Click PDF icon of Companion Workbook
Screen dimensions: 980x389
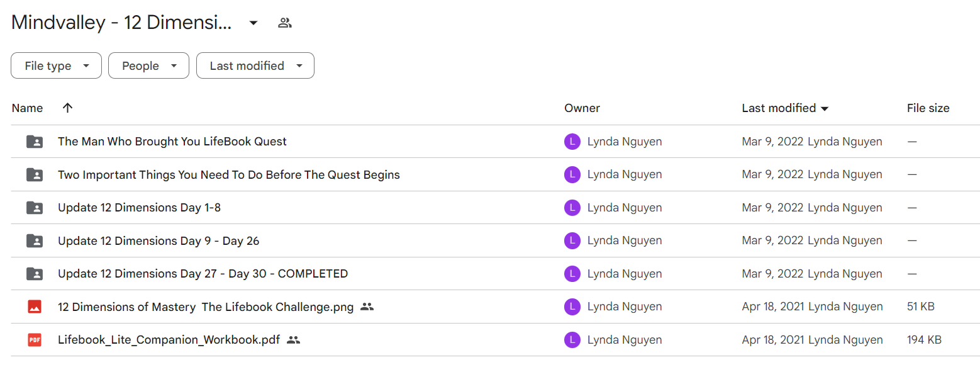click(35, 340)
